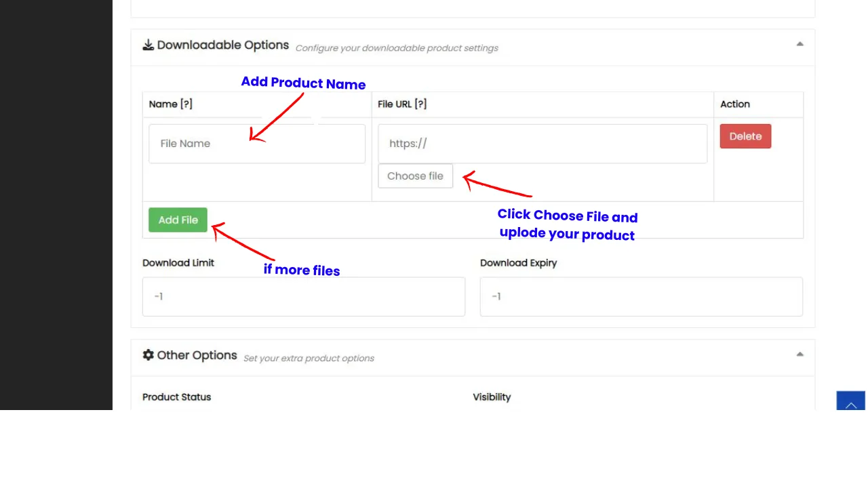Click the Action column header

pos(735,104)
